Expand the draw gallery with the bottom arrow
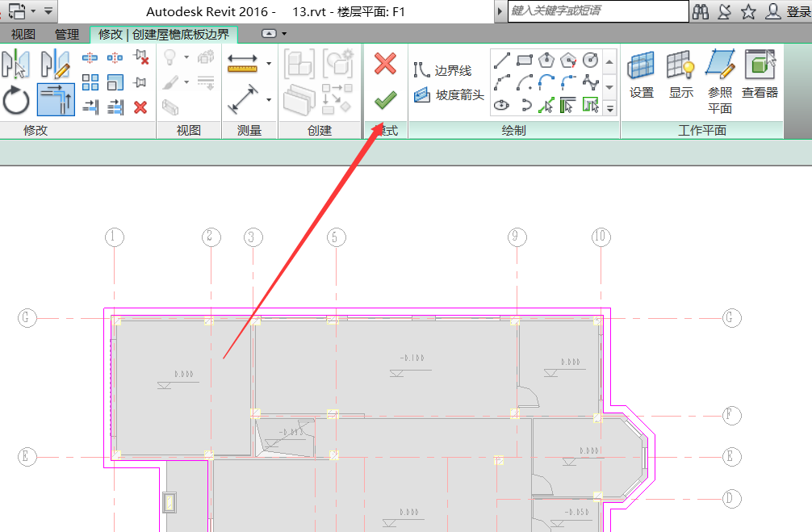This screenshot has height=532, width=812. pyautogui.click(x=610, y=107)
